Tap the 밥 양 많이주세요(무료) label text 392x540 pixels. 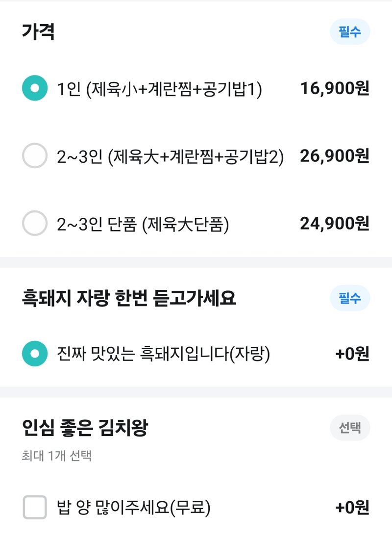[x=134, y=508]
